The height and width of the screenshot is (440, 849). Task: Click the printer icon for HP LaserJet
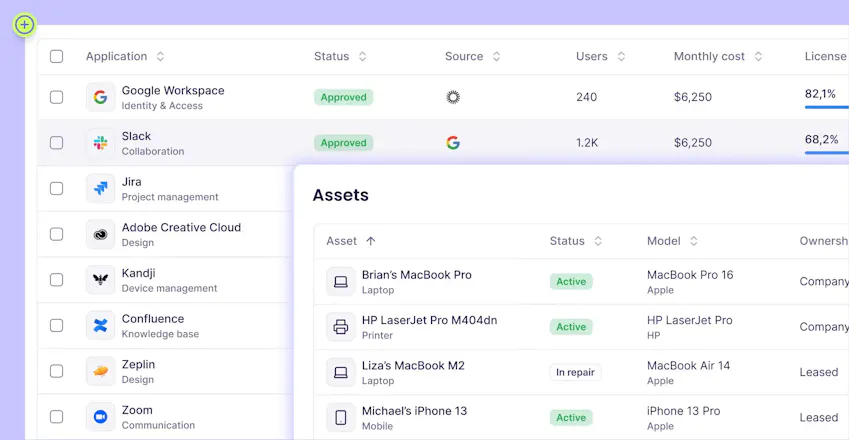coord(341,327)
